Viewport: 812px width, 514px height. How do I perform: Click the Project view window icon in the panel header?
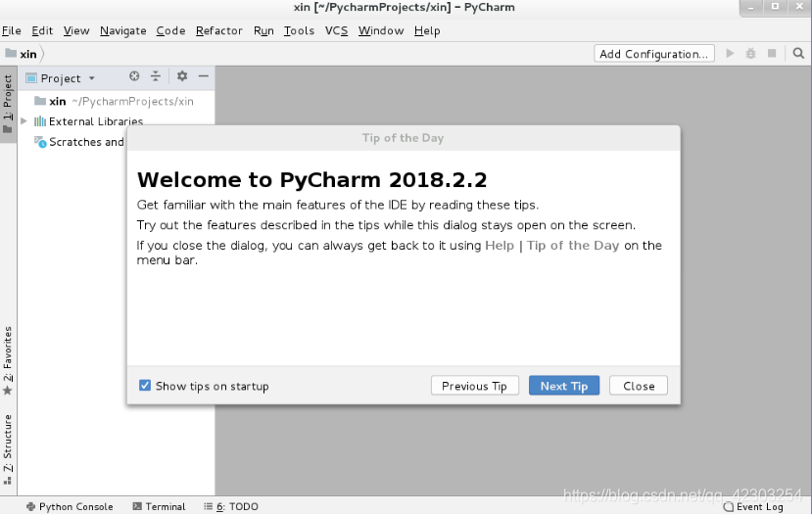tap(31, 78)
